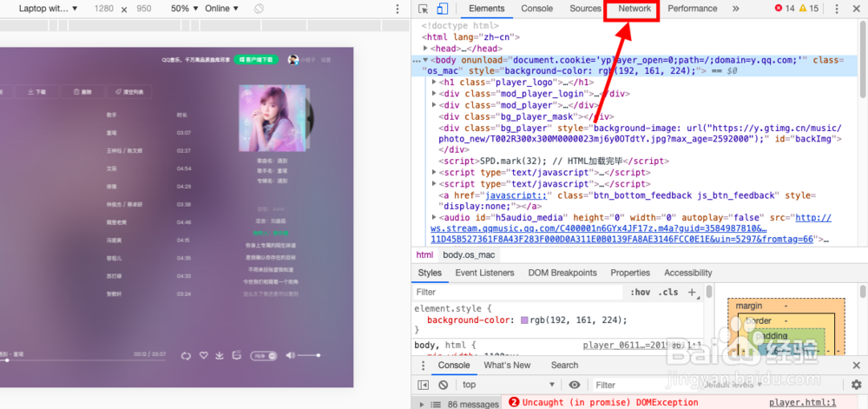The height and width of the screenshot is (409, 868).
Task: Expand the div mod_player node
Action: point(435,105)
